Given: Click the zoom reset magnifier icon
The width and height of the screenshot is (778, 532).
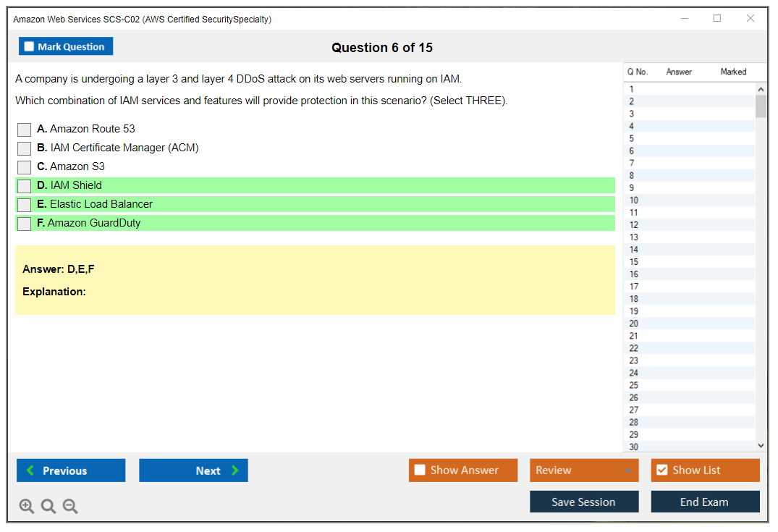Looking at the screenshot, I should click(x=48, y=507).
